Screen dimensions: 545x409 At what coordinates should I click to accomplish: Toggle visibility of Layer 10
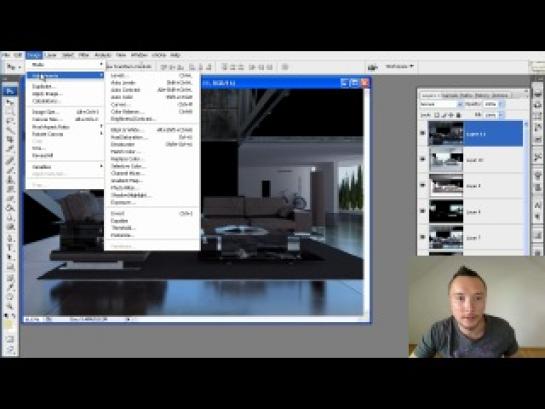tap(423, 159)
